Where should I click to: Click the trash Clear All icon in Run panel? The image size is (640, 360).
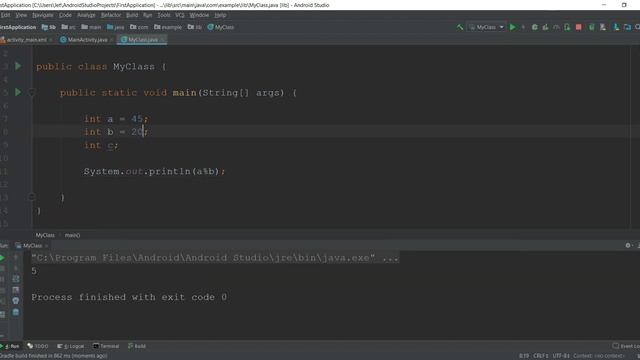click(x=16, y=312)
